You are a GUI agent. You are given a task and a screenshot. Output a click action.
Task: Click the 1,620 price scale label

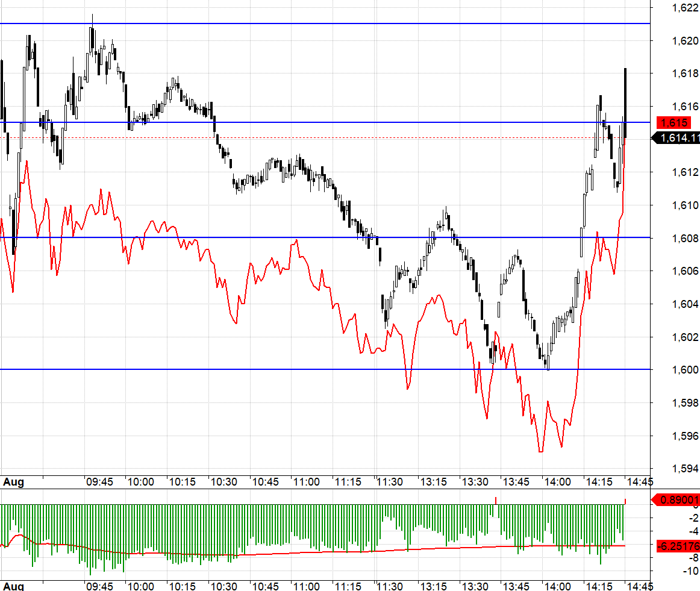click(685, 40)
